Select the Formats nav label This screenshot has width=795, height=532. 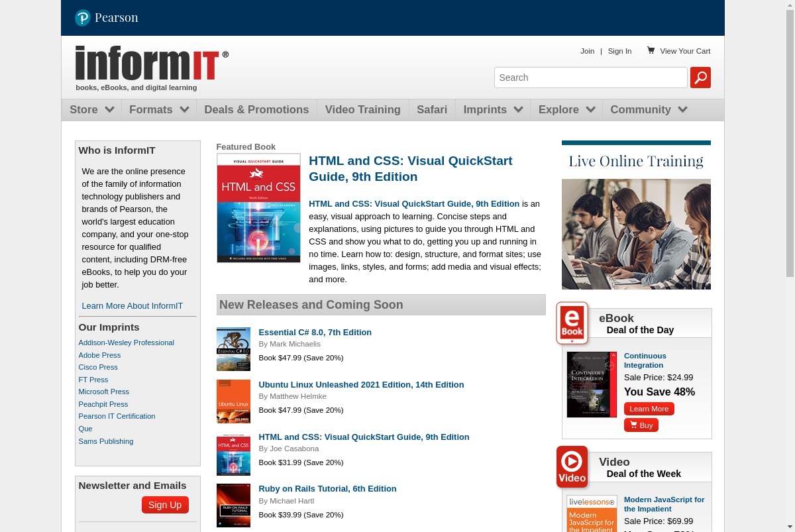pos(151,110)
